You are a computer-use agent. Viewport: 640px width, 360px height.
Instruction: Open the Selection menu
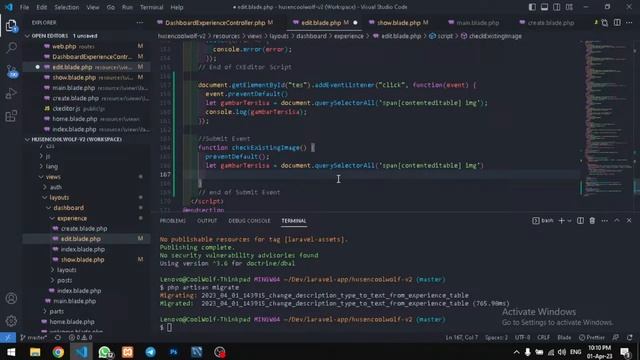click(67, 7)
